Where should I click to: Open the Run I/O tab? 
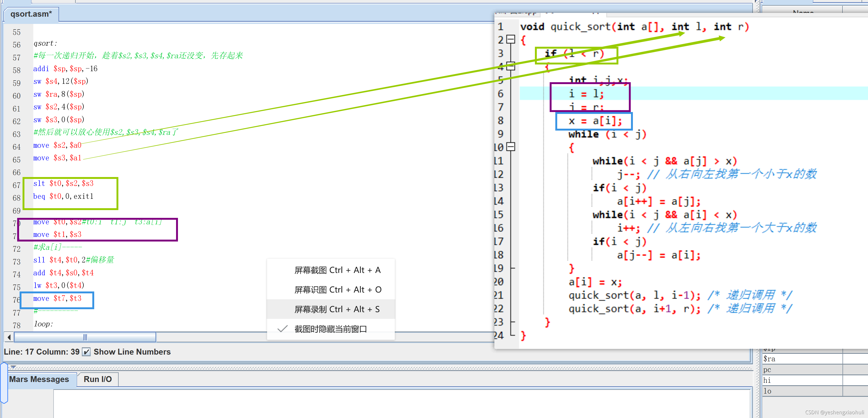pyautogui.click(x=98, y=379)
